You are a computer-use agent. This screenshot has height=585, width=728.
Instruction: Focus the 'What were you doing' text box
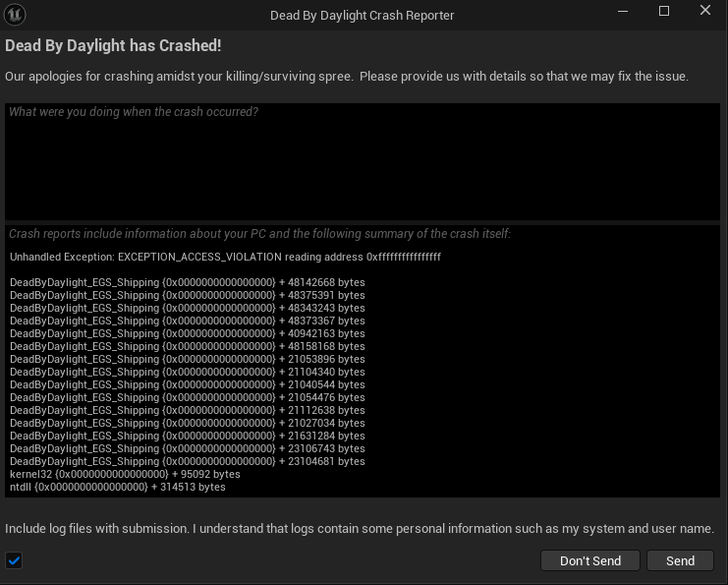click(363, 161)
